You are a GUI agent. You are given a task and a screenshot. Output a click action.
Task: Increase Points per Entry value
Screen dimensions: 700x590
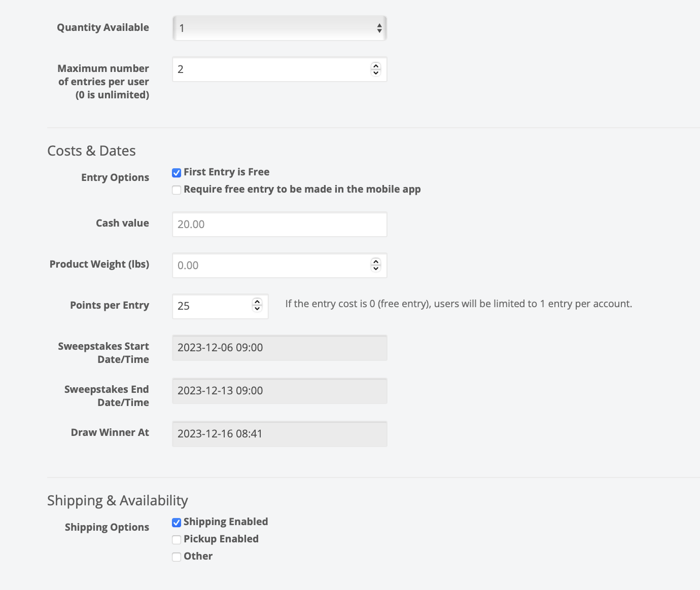pos(257,302)
